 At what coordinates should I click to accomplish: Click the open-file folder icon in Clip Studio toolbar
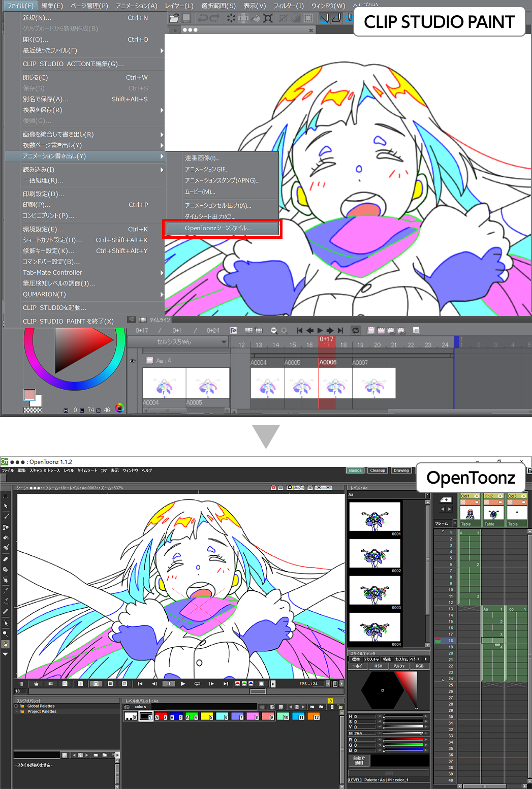[x=174, y=18]
